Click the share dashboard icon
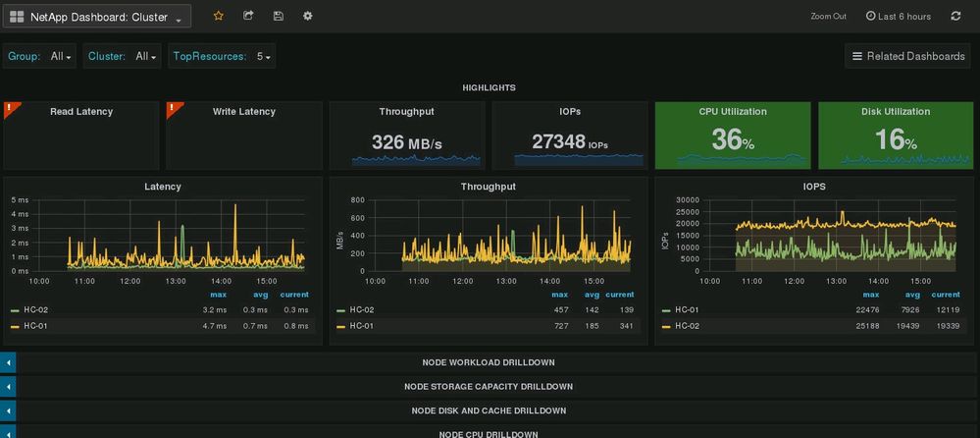The height and width of the screenshot is (438, 980). click(248, 16)
